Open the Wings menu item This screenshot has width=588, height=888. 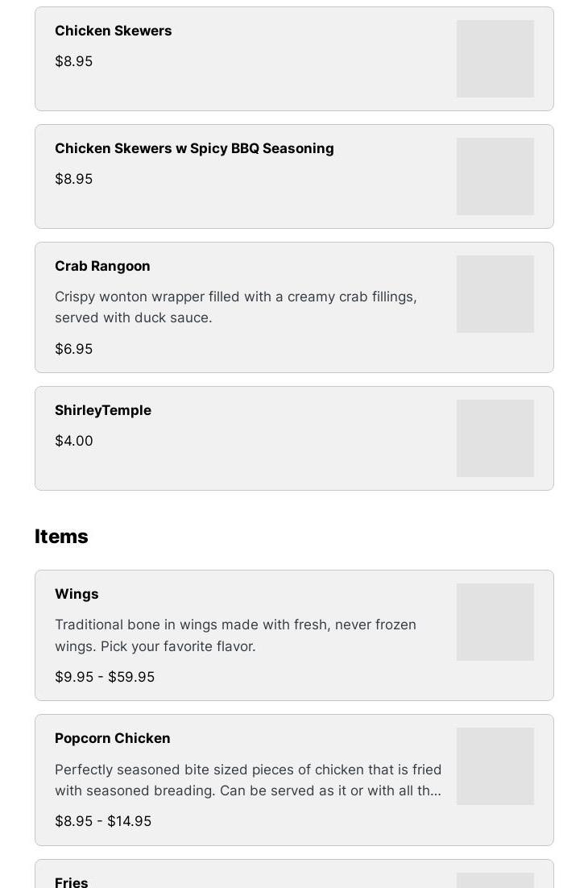click(x=77, y=594)
